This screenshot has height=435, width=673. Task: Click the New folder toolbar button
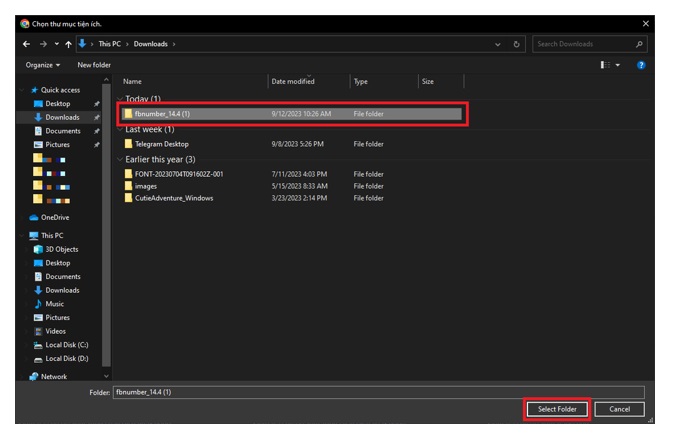[x=94, y=65]
